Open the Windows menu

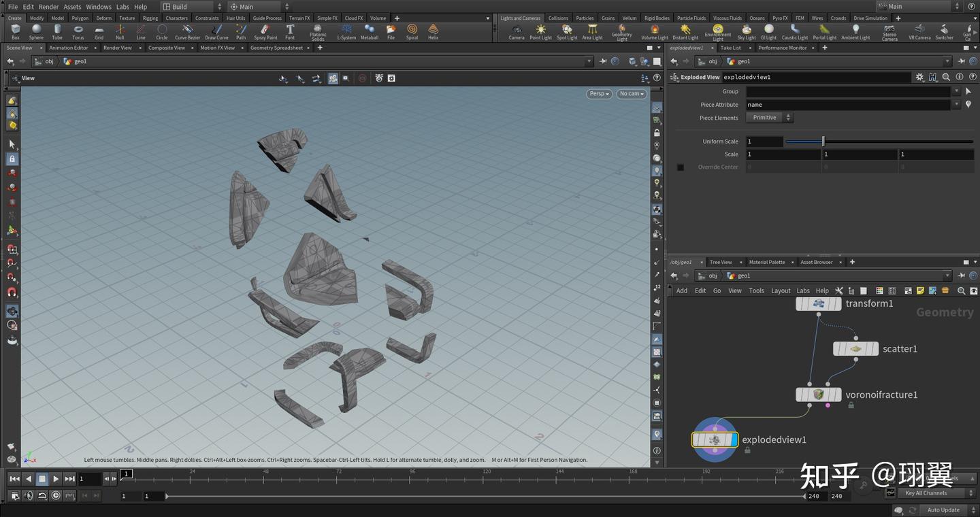[x=99, y=7]
